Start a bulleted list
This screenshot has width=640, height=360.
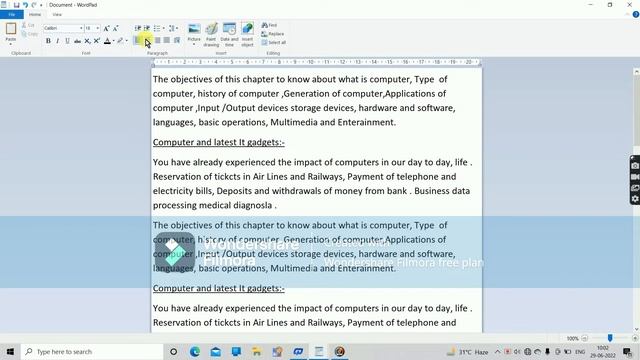tap(157, 28)
